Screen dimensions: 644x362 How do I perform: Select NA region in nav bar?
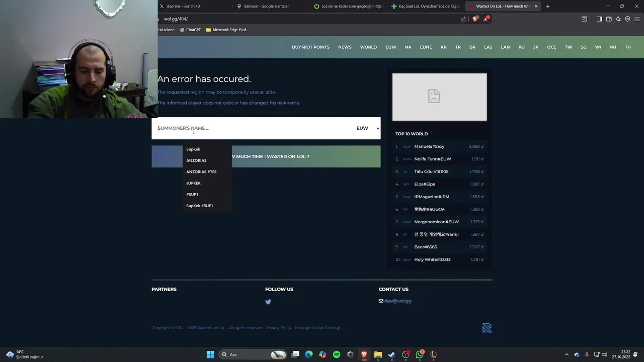(x=408, y=47)
